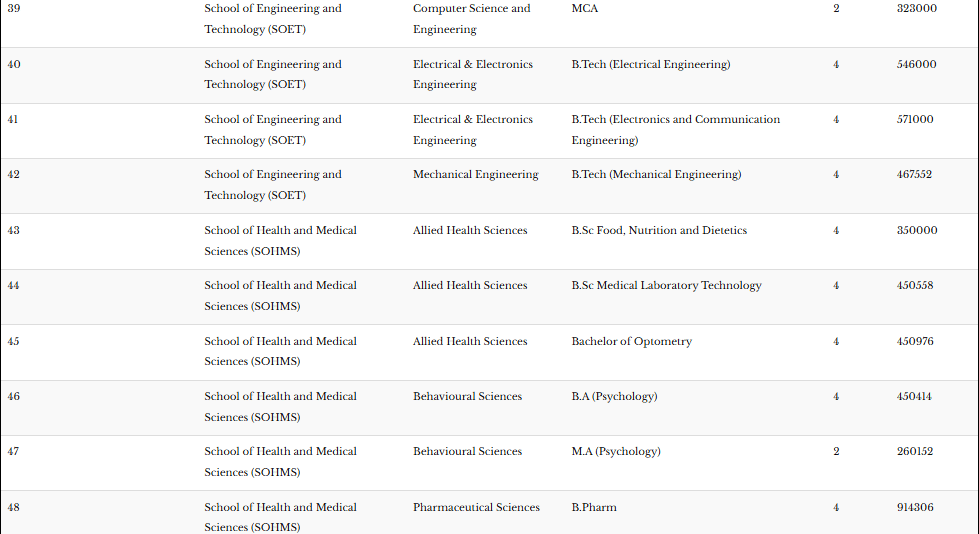This screenshot has width=979, height=534.
Task: Select the fee amount 323000
Action: tap(916, 9)
